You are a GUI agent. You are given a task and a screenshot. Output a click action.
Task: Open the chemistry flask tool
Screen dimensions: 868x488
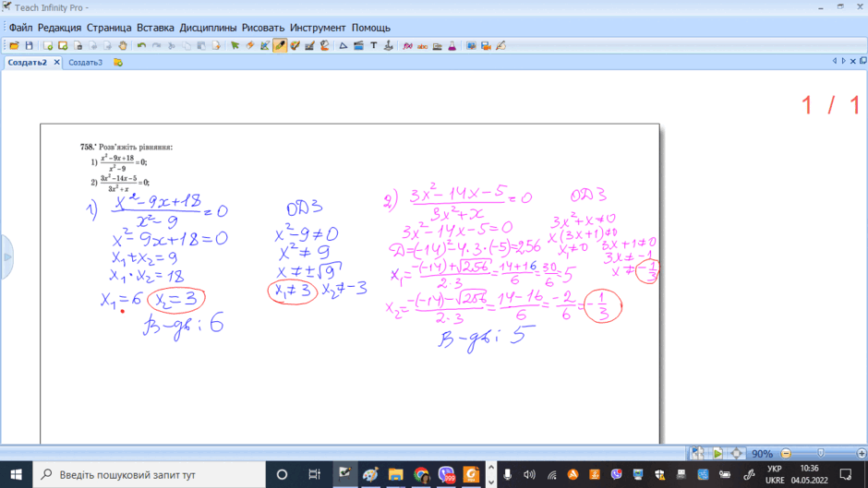click(452, 46)
